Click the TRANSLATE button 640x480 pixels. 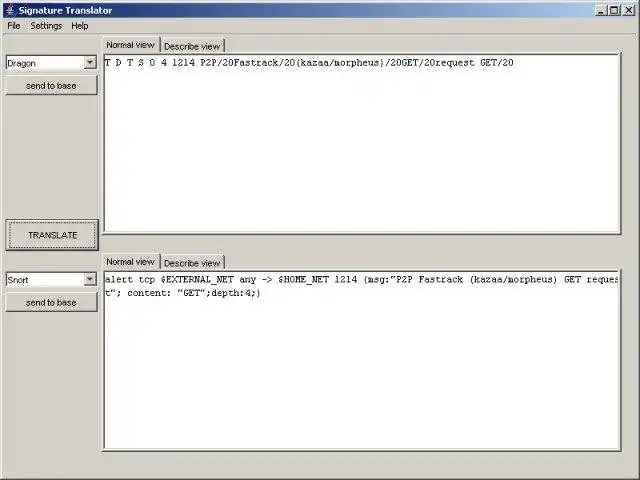(x=52, y=235)
